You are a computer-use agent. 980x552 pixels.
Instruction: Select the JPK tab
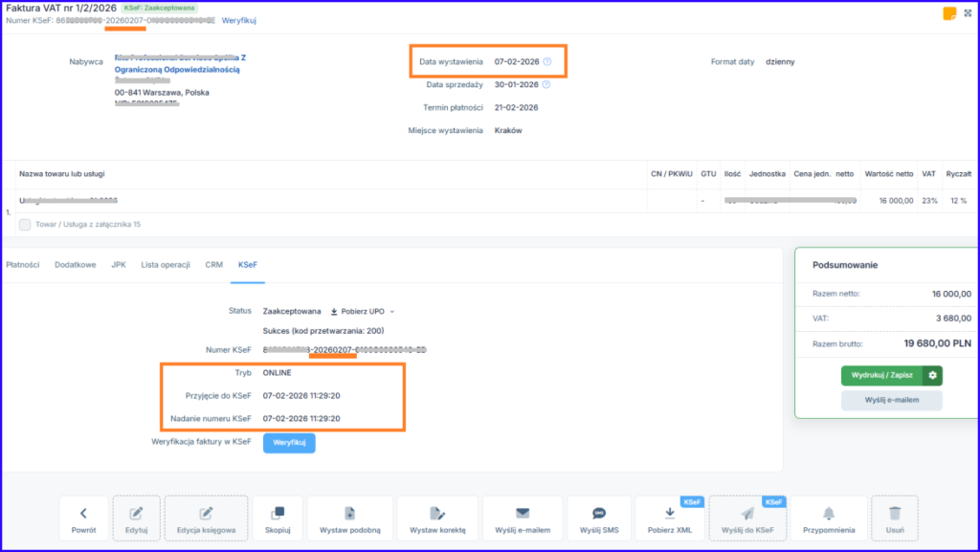[119, 265]
